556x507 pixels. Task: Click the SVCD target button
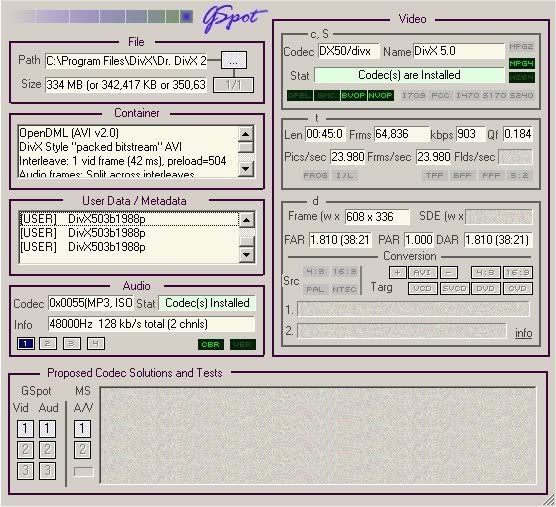tap(455, 289)
